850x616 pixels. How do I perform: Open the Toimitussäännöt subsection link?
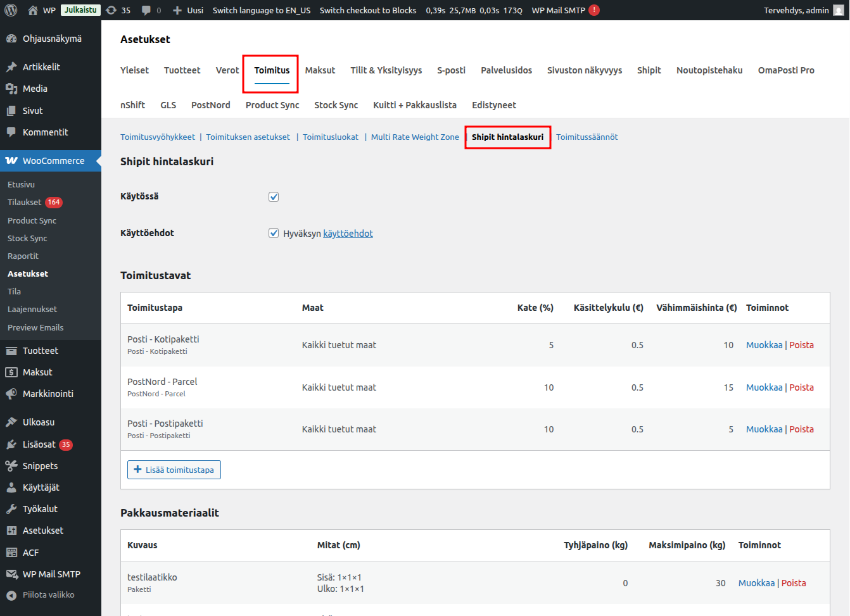pyautogui.click(x=587, y=137)
